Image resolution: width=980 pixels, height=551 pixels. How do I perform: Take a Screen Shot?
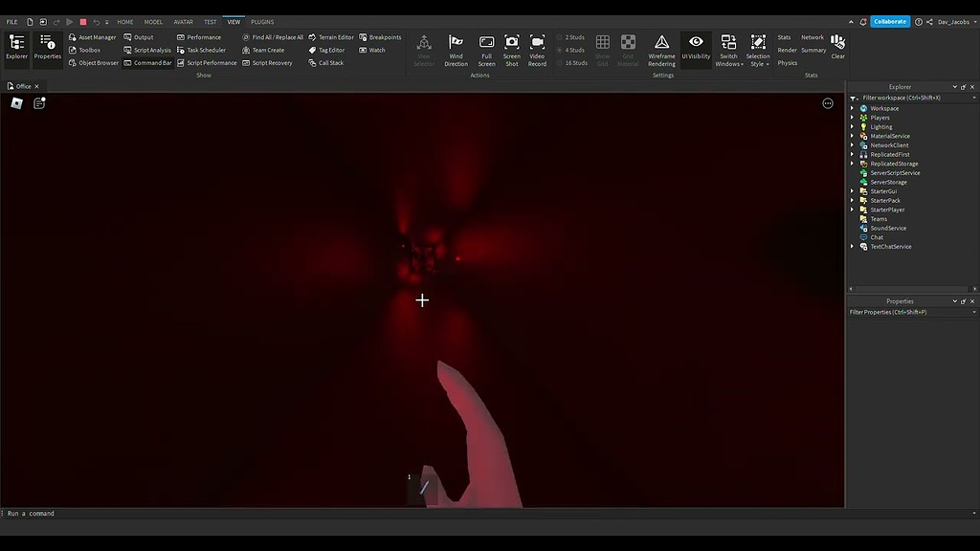511,46
